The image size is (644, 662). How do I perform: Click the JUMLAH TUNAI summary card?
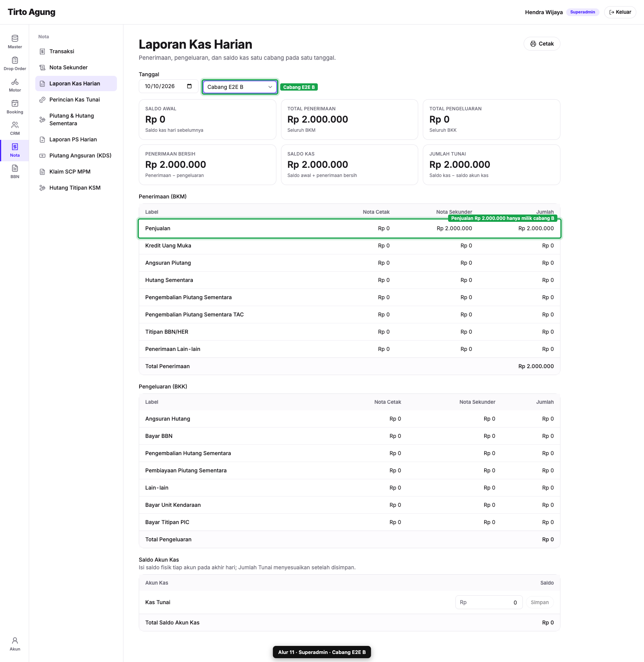[x=491, y=165]
